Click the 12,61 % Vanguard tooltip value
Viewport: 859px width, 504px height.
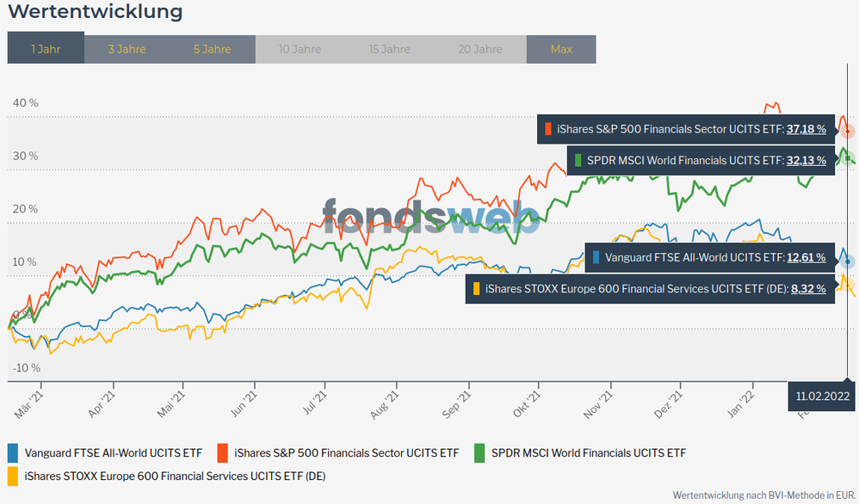pyautogui.click(x=806, y=257)
